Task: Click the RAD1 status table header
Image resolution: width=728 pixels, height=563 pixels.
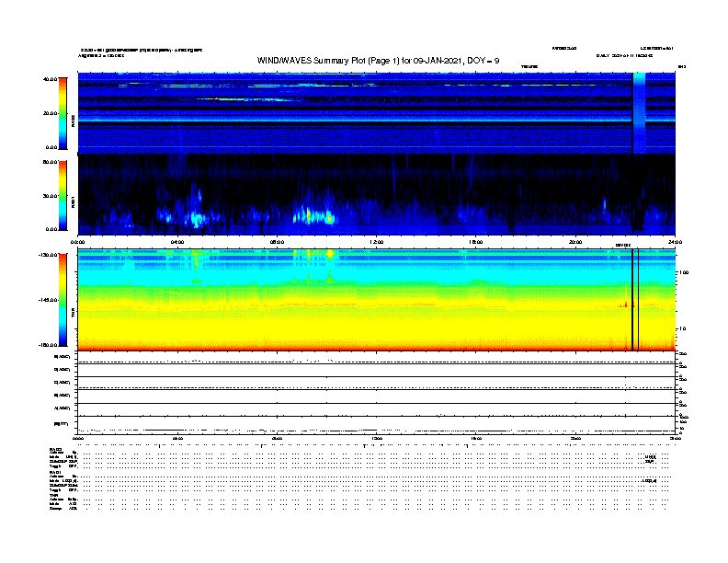Action: [x=56, y=473]
